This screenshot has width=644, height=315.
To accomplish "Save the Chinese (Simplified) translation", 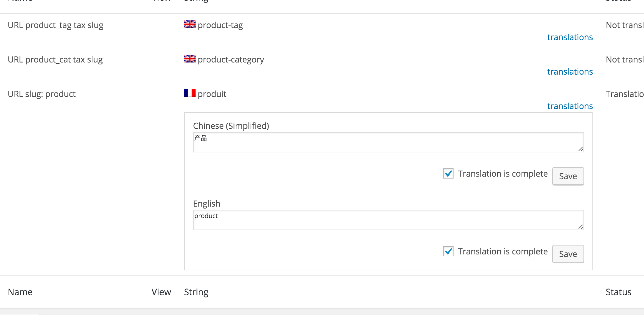I will click(568, 176).
